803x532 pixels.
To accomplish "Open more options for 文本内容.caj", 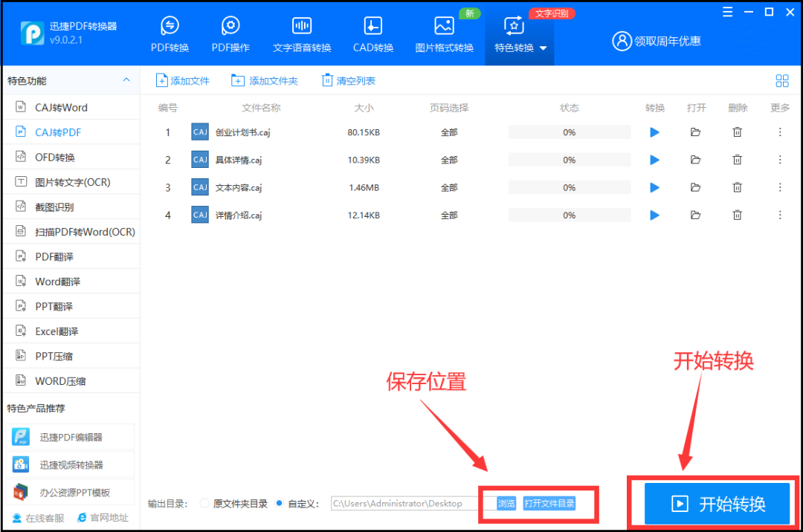I will coord(780,187).
